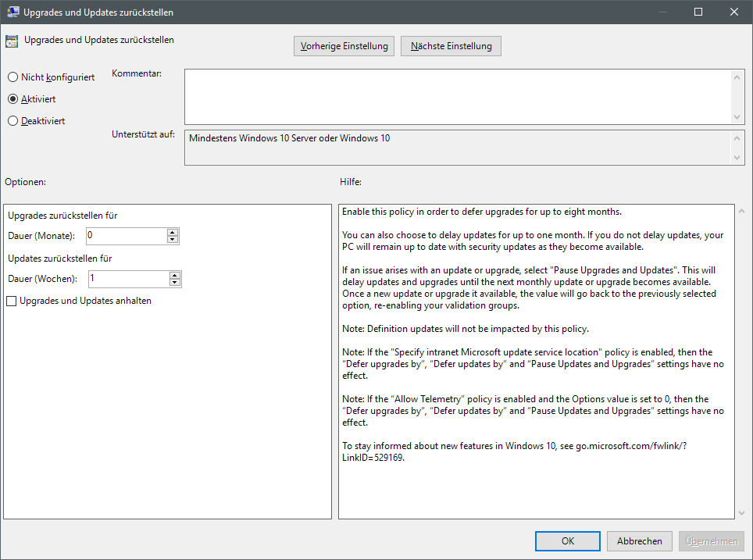The image size is (753, 560).
Task: Confirm with the OK button
Action: coord(568,540)
